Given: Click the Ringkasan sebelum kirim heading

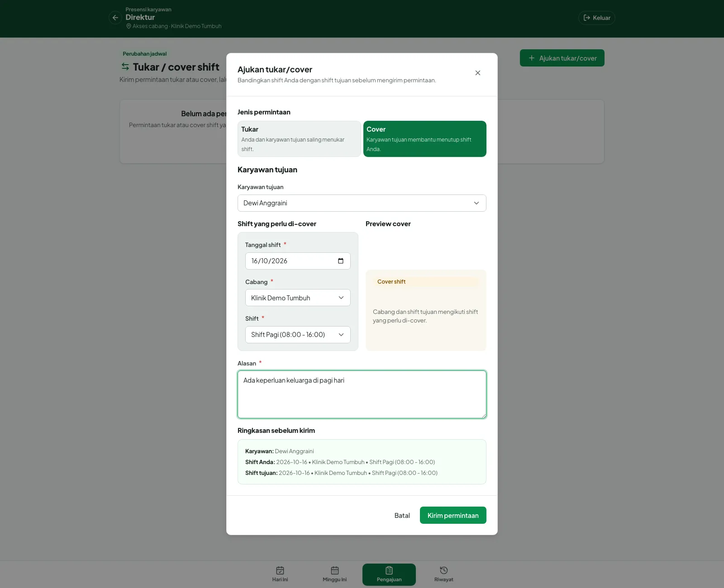Looking at the screenshot, I should tap(276, 431).
